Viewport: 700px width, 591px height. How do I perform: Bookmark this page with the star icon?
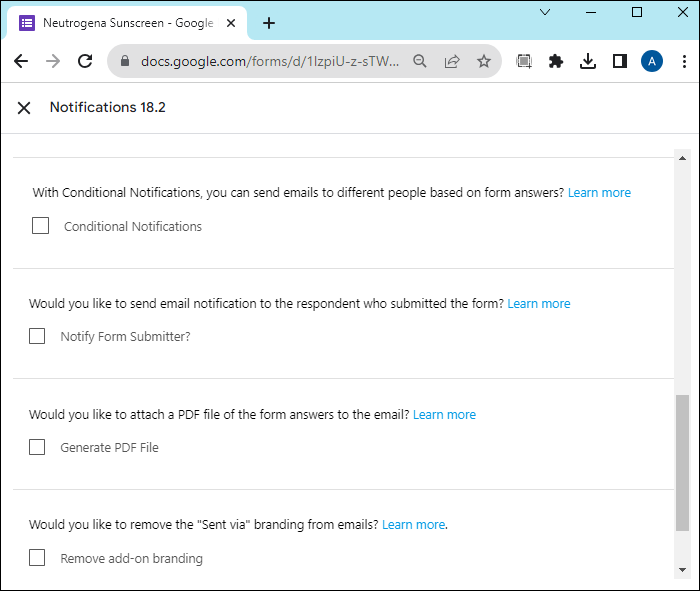[484, 62]
